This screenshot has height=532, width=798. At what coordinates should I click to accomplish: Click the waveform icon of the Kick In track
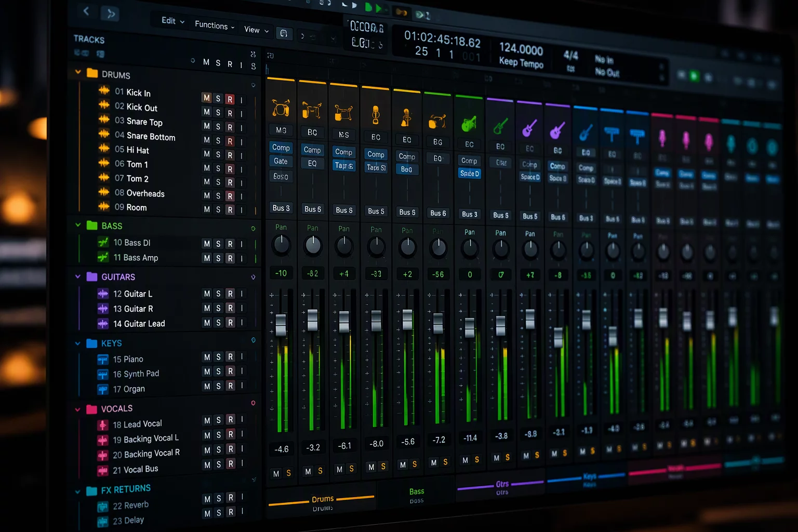click(104, 90)
